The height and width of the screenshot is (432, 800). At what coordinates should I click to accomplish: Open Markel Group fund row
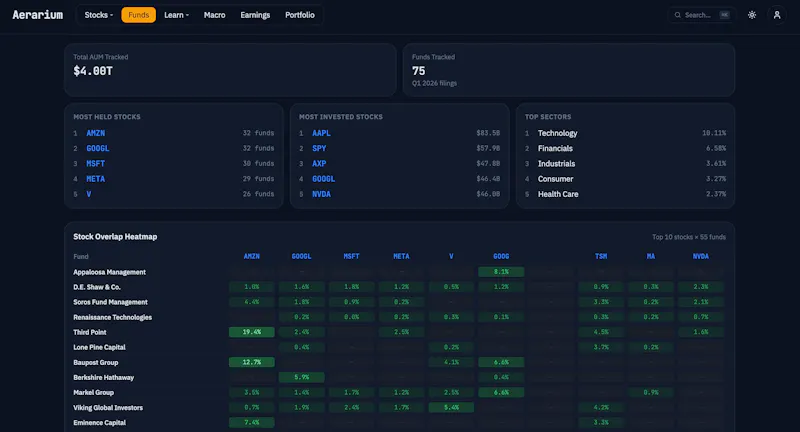click(x=93, y=393)
